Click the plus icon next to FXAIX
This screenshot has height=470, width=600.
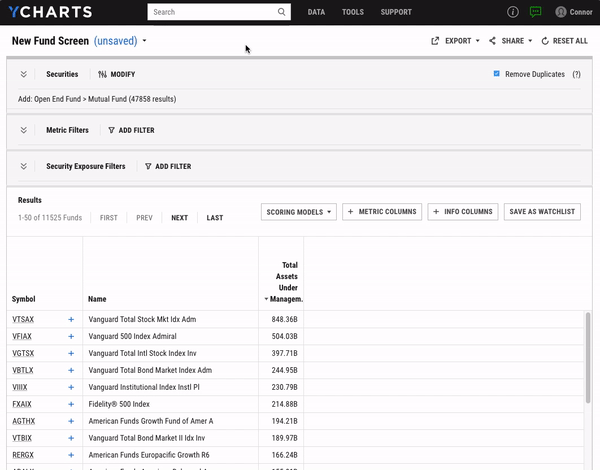coord(71,404)
